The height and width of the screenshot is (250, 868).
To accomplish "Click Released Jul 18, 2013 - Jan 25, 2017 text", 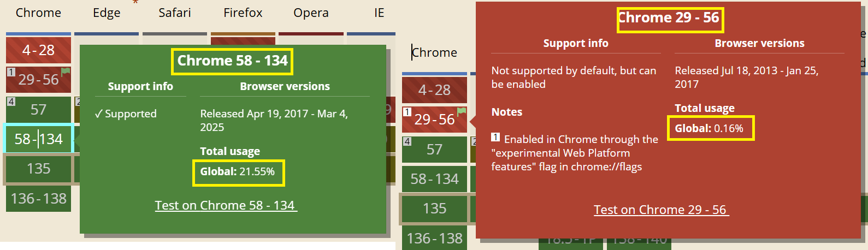I will coord(747,77).
